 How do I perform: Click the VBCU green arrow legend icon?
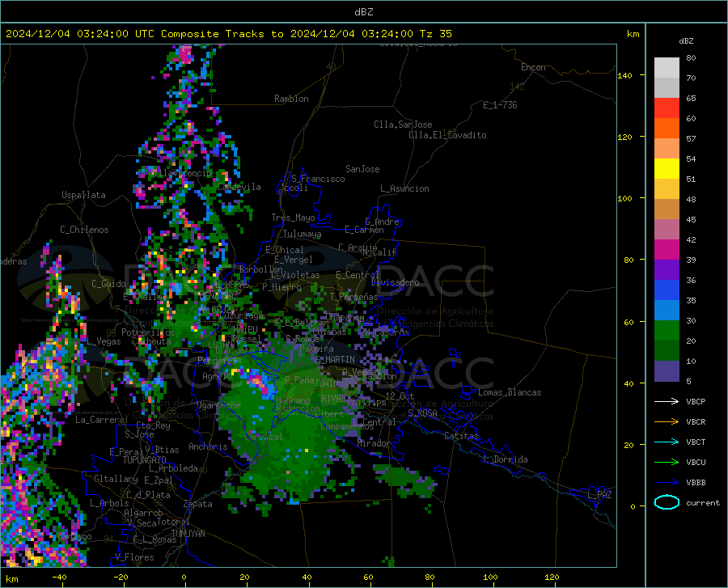pyautogui.click(x=667, y=463)
